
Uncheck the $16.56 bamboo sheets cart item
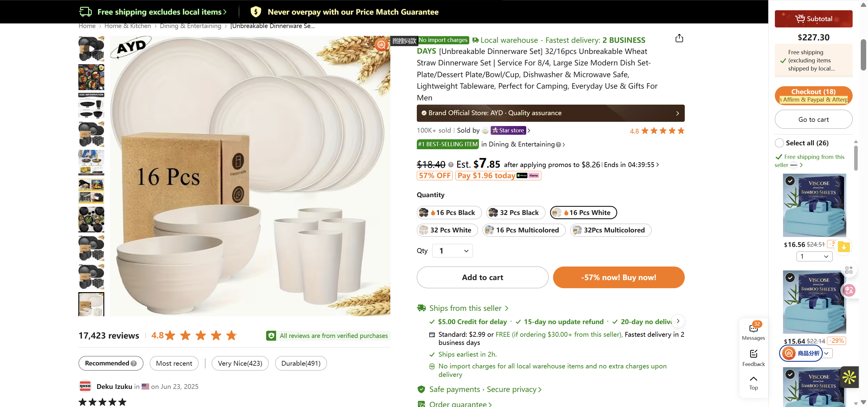(x=790, y=181)
